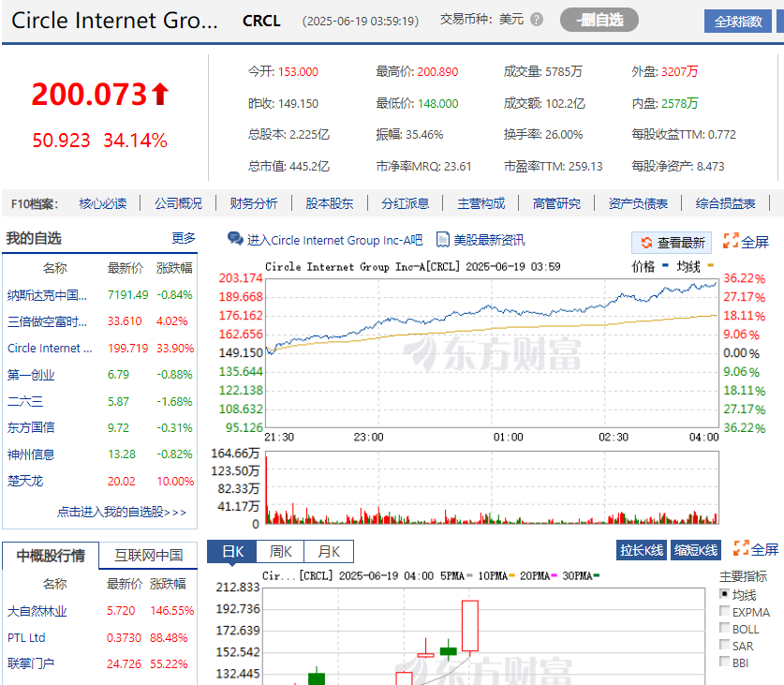Select the 均线 indicator radio option
The image size is (784, 685).
[724, 594]
